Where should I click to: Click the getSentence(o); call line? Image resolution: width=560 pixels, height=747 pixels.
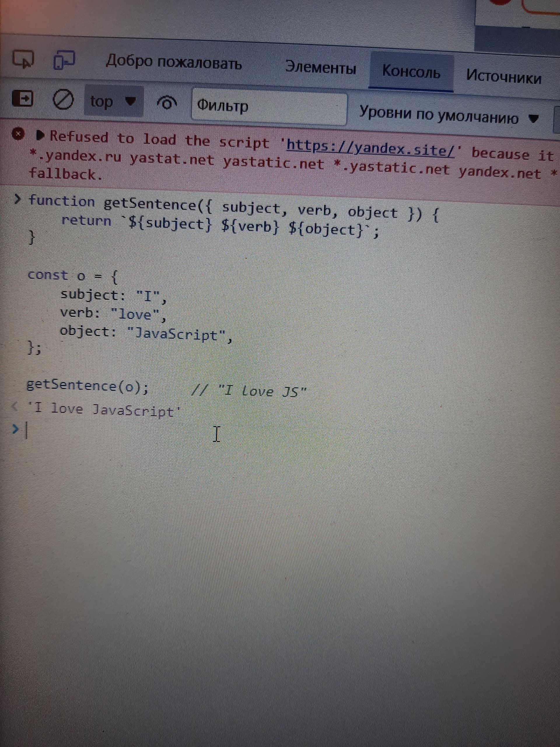coord(87,386)
